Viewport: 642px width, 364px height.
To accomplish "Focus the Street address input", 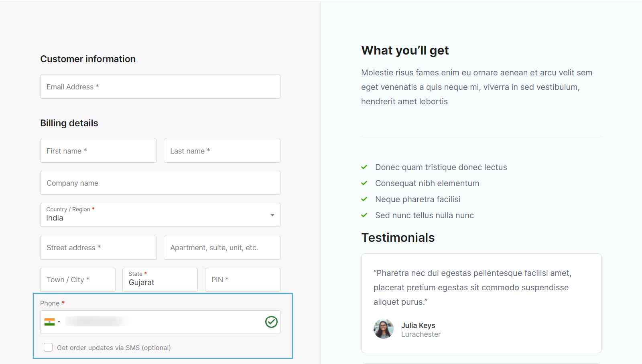I will pyautogui.click(x=98, y=248).
